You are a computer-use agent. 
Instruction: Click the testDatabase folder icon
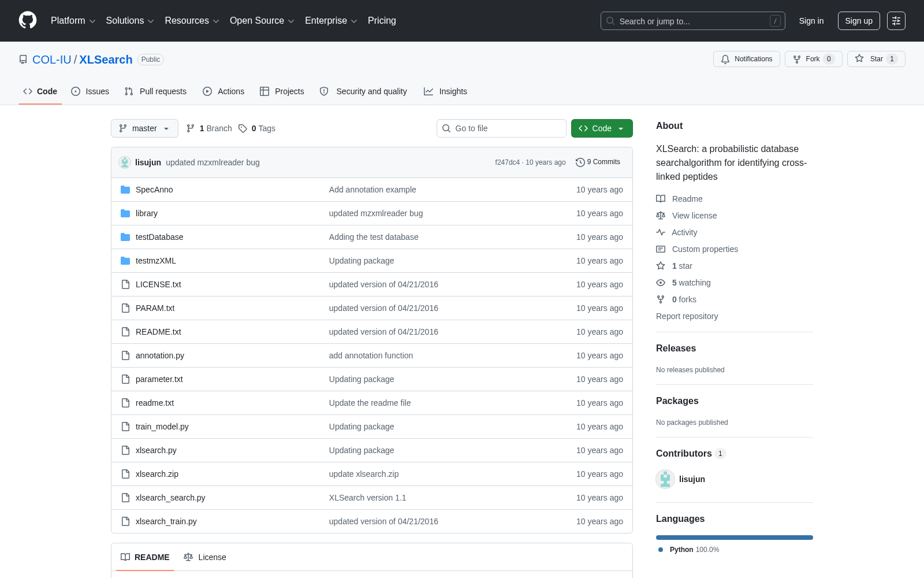[125, 237]
